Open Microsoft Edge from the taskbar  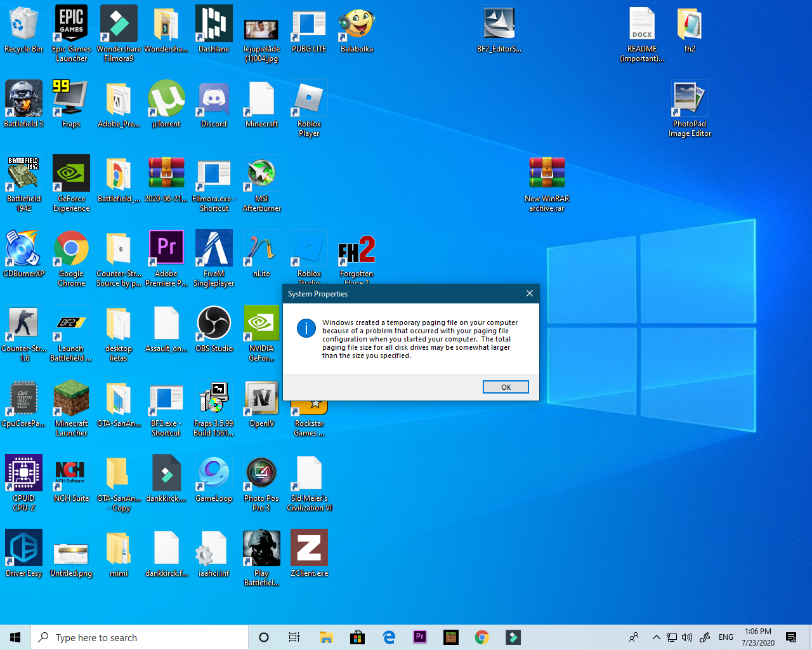point(389,637)
